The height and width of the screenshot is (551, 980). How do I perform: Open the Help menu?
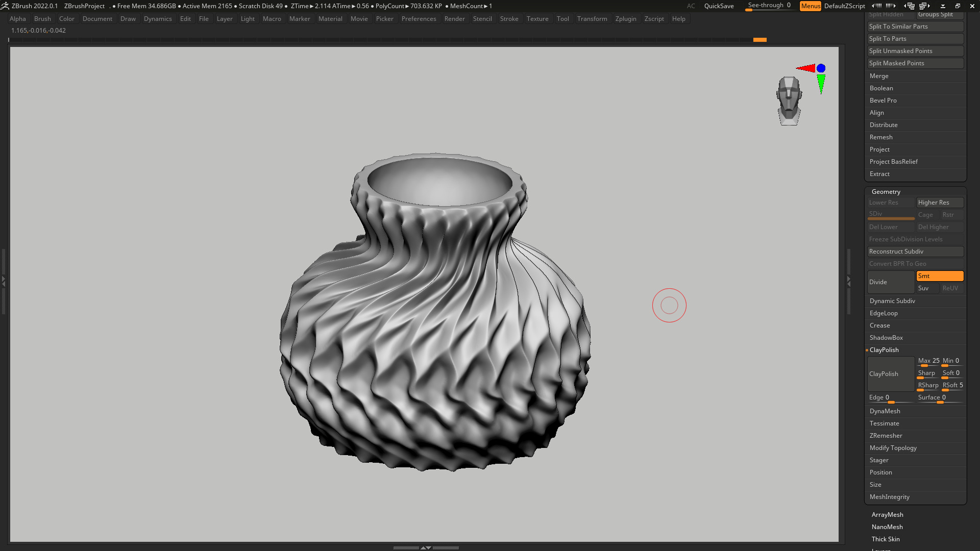pyautogui.click(x=678, y=19)
